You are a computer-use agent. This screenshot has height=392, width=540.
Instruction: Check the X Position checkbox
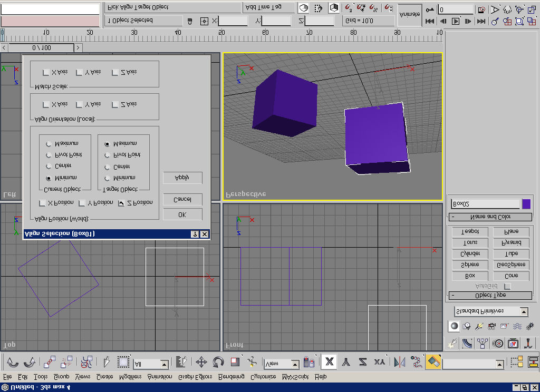(x=42, y=203)
